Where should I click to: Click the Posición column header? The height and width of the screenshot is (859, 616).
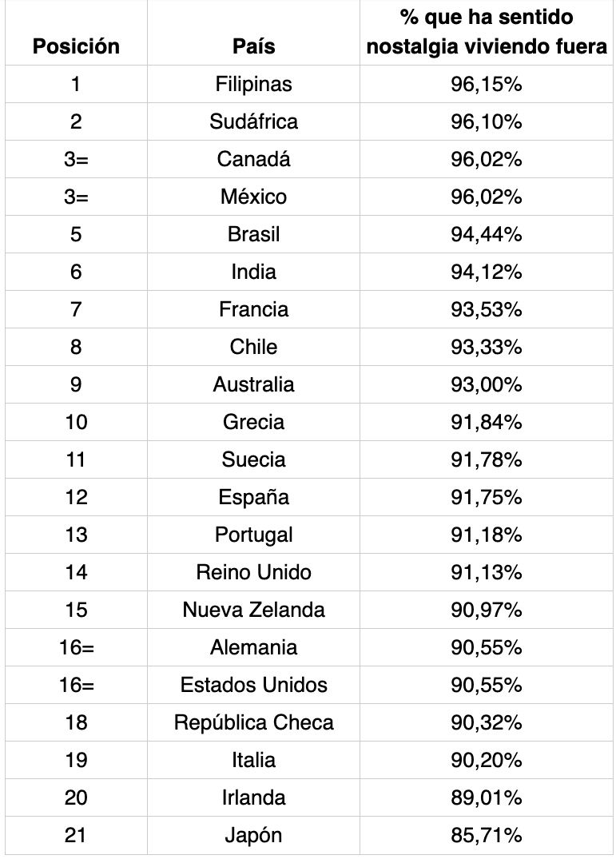point(76,46)
